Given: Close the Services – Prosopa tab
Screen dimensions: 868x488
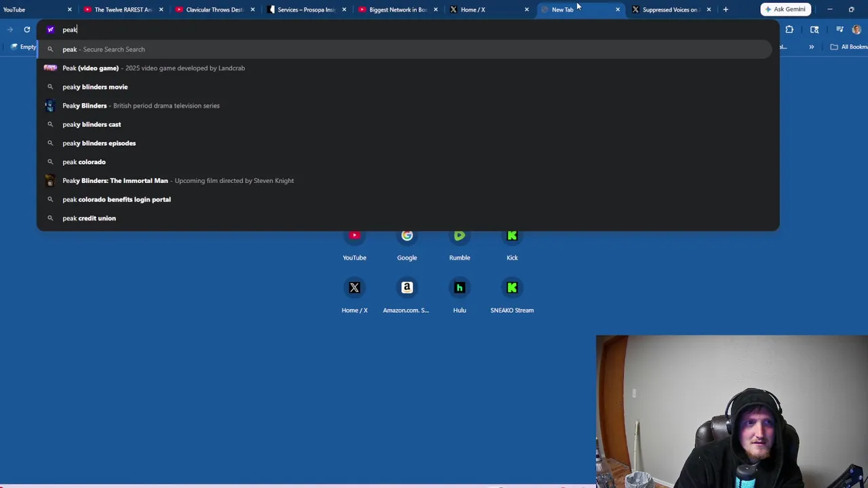Looking at the screenshot, I should [x=344, y=9].
